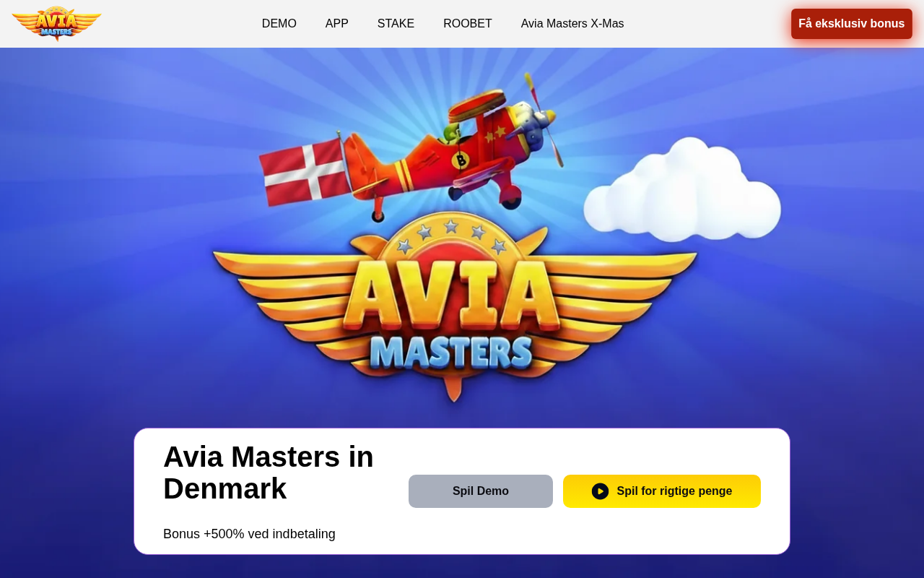The height and width of the screenshot is (578, 924).
Task: Click the Spil Demo button
Action: 481,491
